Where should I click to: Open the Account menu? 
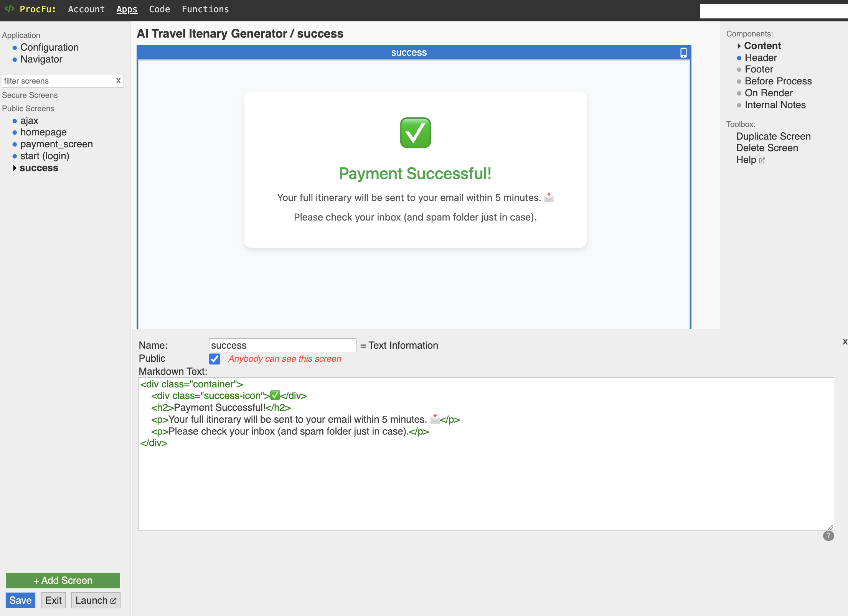[x=86, y=9]
